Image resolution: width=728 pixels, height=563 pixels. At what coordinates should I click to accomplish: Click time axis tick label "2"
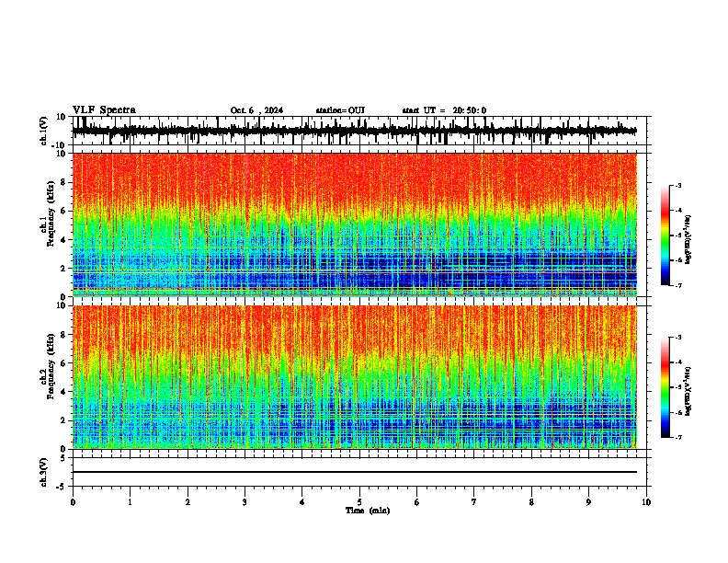[188, 501]
